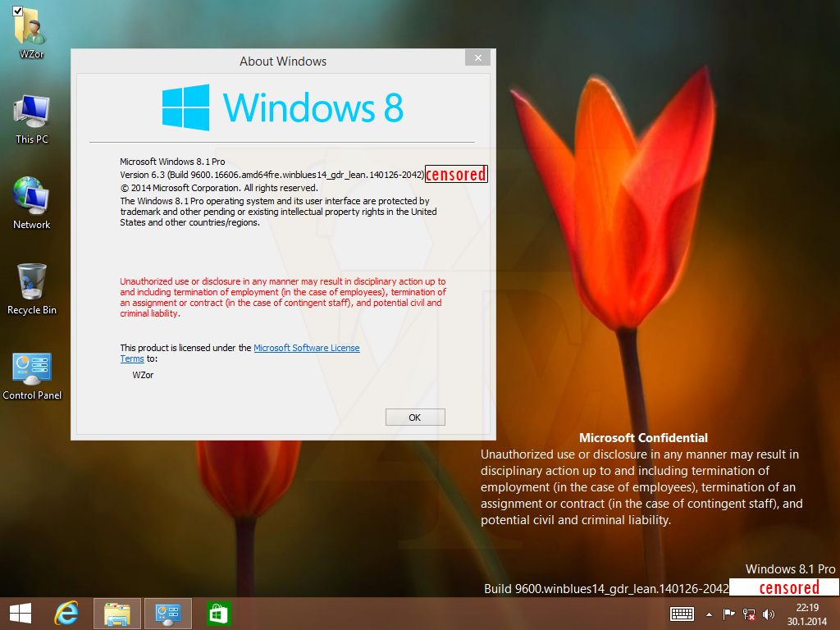Image resolution: width=840 pixels, height=630 pixels.
Task: Click the clock showing 22:19
Action: click(x=807, y=608)
